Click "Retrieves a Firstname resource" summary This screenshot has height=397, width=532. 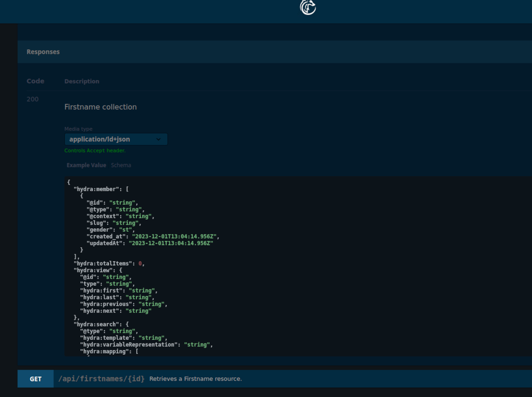click(195, 379)
